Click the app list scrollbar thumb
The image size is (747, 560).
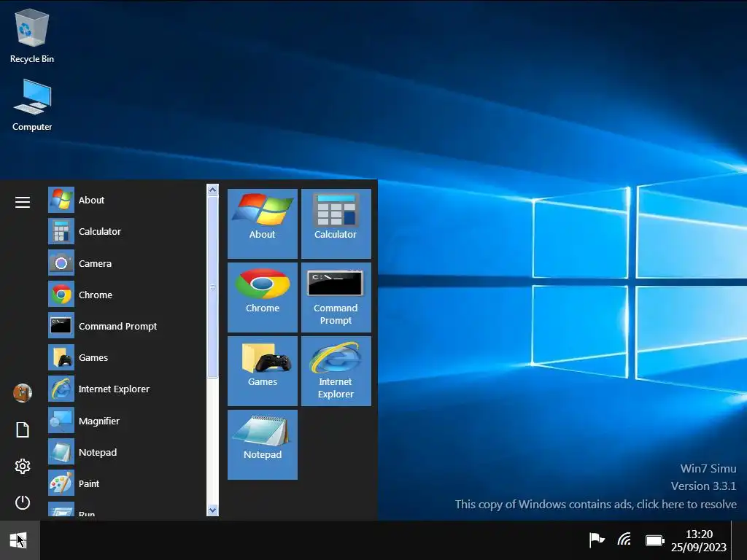tap(212, 287)
